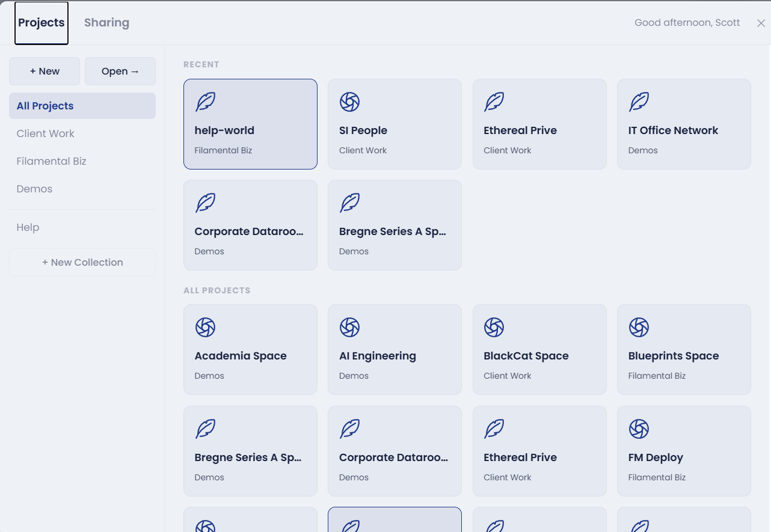Click the "Good afternoon, Scott" greeting
The image size is (771, 532).
[687, 23]
